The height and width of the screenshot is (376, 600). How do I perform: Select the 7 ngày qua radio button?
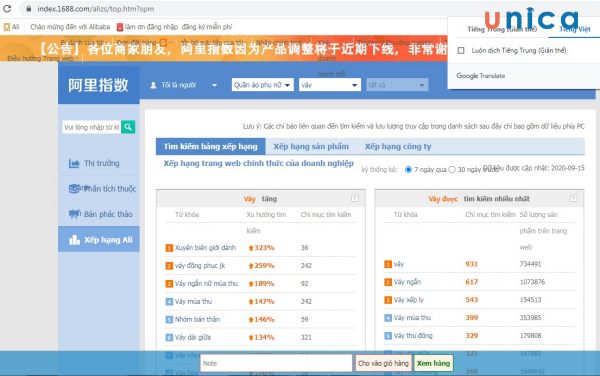coord(408,169)
